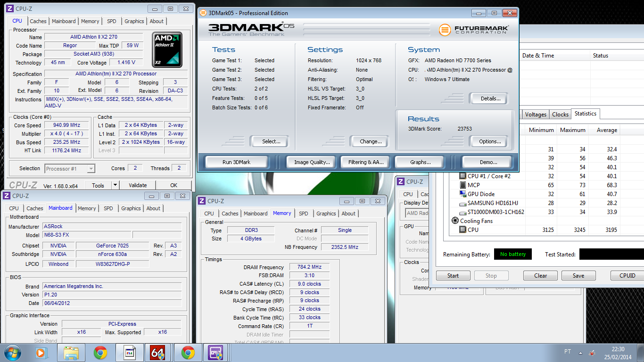Click the Z icon of Mainboard CPU-Z window
Image resolution: width=644 pixels, height=362 pixels.
pos(7,196)
